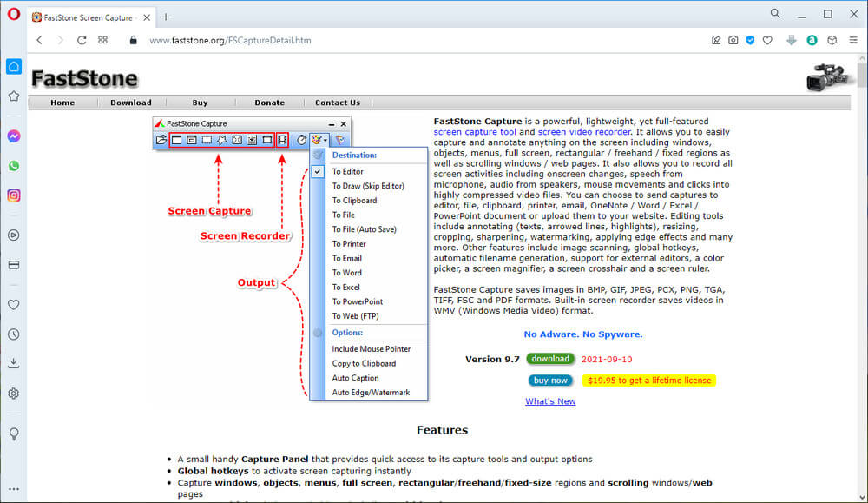868x503 pixels.
Task: Open the extensions cube icon
Action: click(x=832, y=40)
